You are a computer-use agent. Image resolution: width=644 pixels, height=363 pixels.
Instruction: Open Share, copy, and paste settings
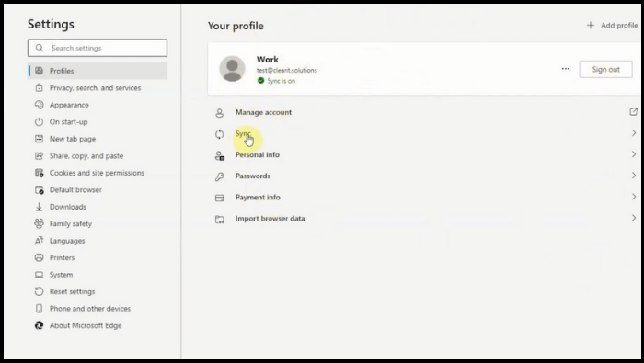(98, 156)
